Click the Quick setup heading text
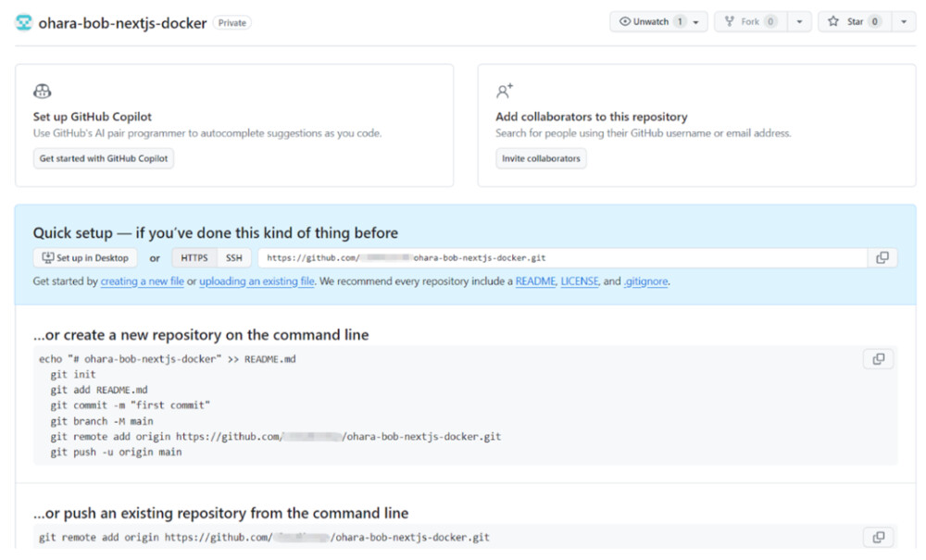The width and height of the screenshot is (926, 560). 216,233
